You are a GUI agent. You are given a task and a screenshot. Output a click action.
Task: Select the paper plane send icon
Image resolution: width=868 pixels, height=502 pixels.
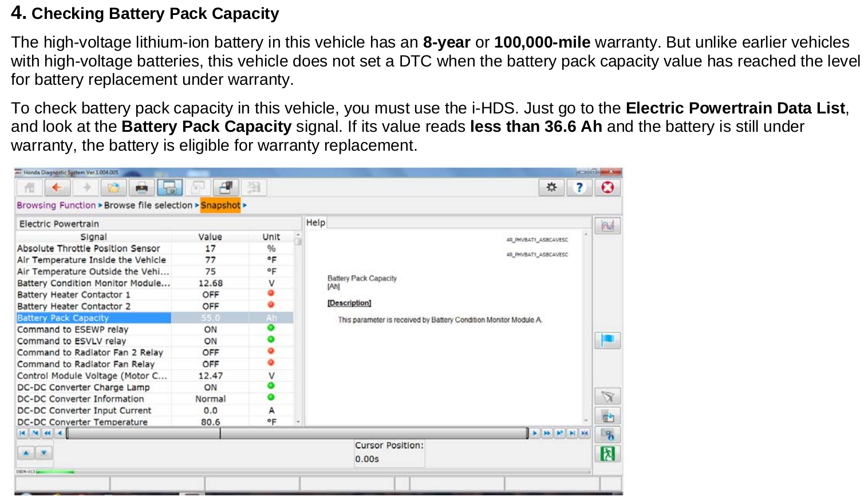click(x=607, y=396)
